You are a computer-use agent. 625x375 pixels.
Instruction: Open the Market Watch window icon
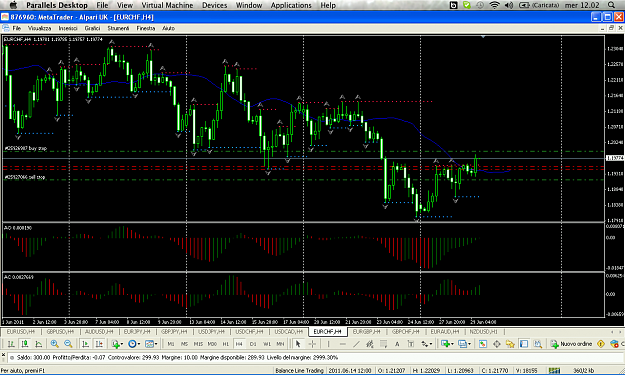[482, 344]
